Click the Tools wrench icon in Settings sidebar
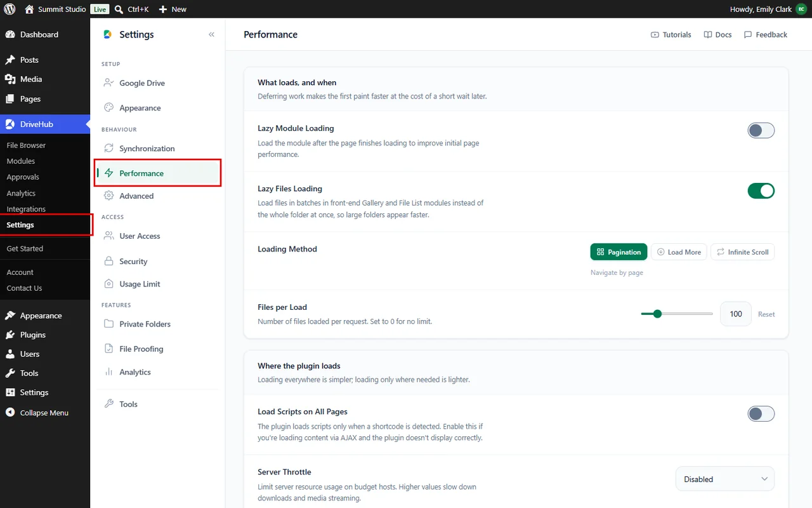Image resolution: width=812 pixels, height=508 pixels. (108, 404)
